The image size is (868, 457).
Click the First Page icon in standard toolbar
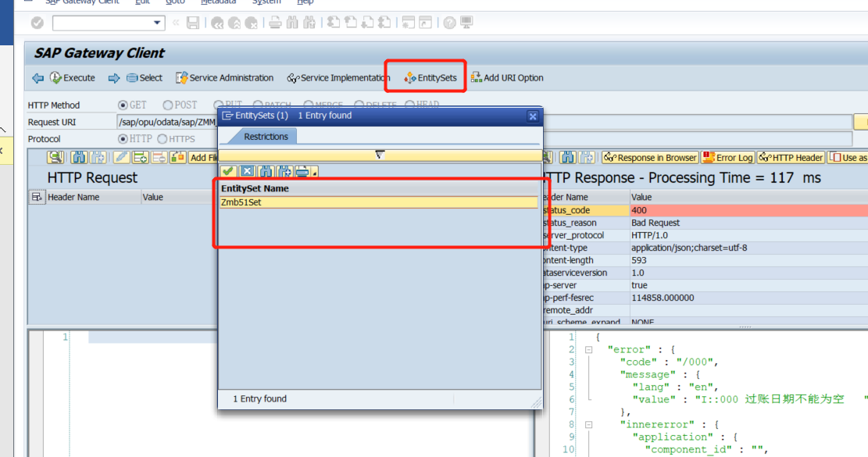[334, 23]
